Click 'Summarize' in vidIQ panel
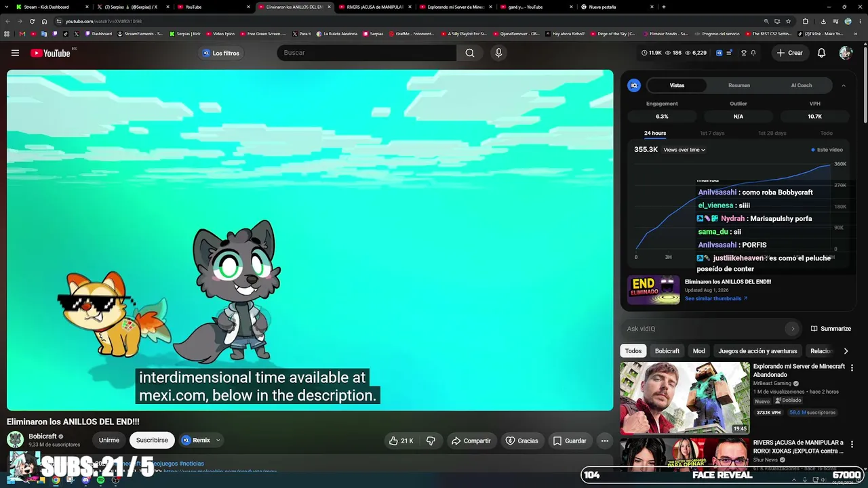The width and height of the screenshot is (868, 488). 831,329
